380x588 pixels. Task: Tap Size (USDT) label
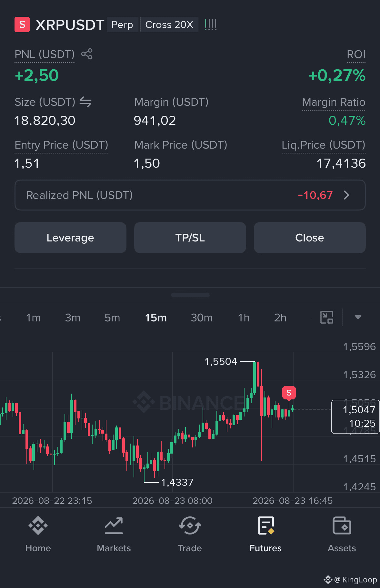pyautogui.click(x=45, y=102)
